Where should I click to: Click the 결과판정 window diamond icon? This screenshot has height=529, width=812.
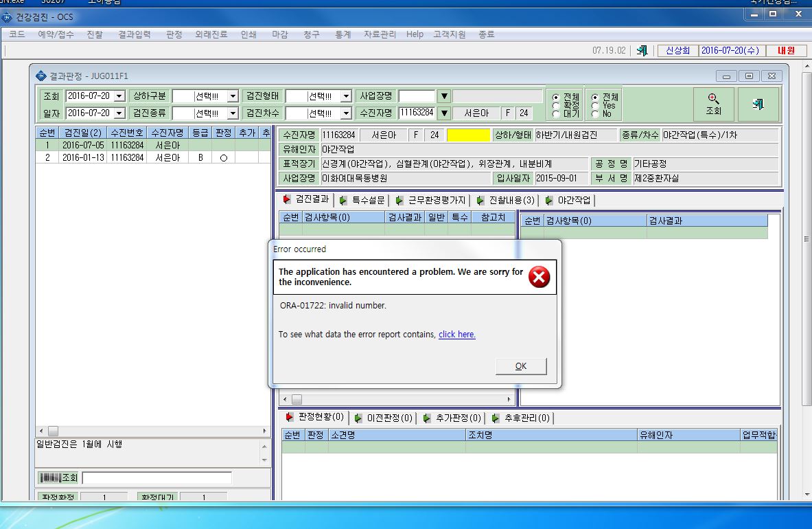[x=41, y=76]
